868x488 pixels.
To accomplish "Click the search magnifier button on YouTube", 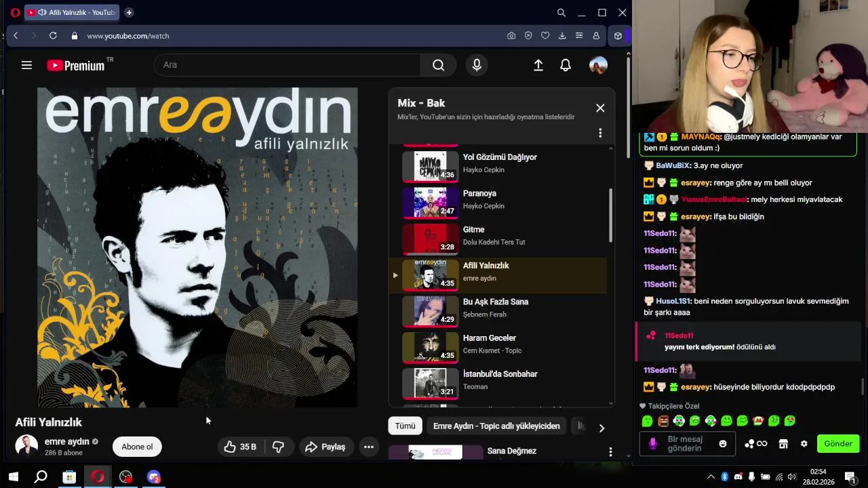I will pos(439,65).
